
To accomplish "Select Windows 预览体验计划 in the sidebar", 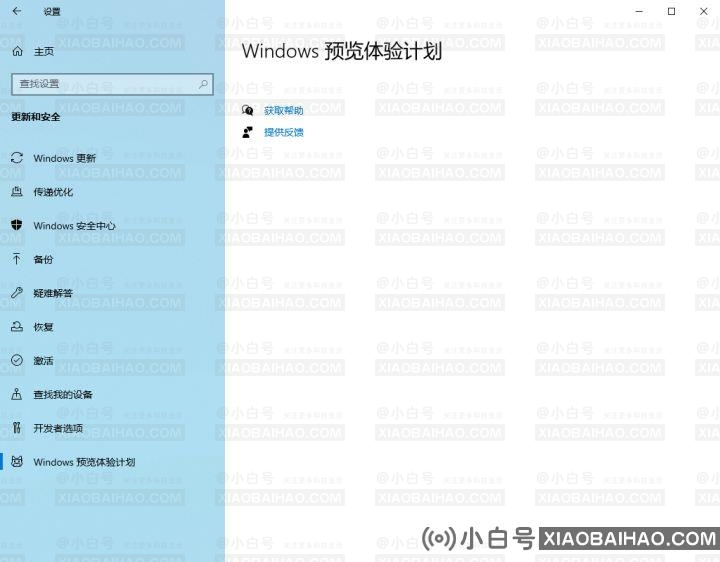I will click(x=84, y=462).
